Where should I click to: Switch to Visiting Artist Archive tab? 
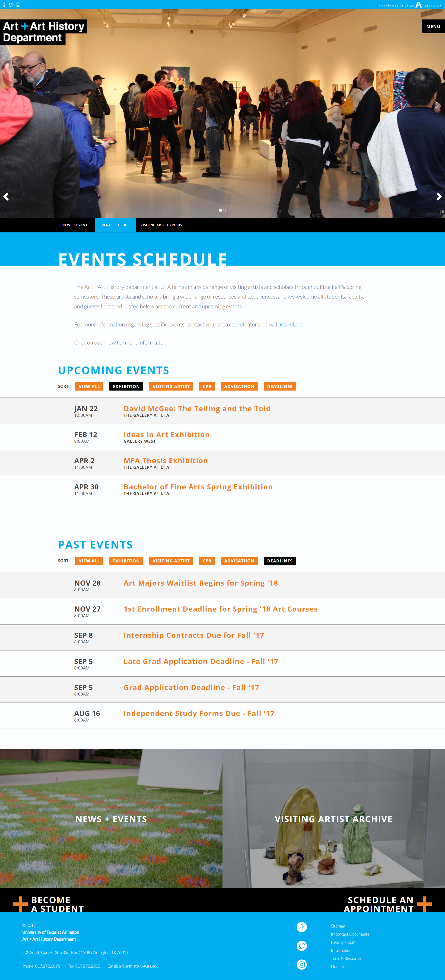(x=162, y=225)
